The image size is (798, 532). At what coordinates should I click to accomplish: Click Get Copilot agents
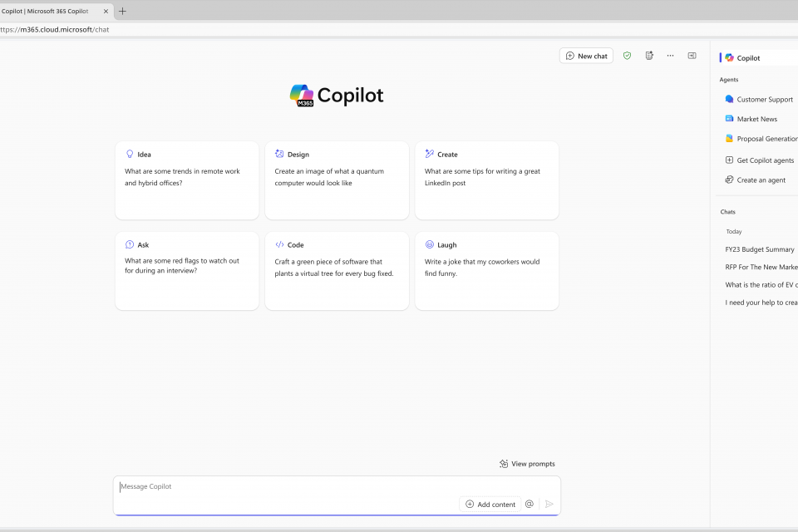tap(765, 160)
